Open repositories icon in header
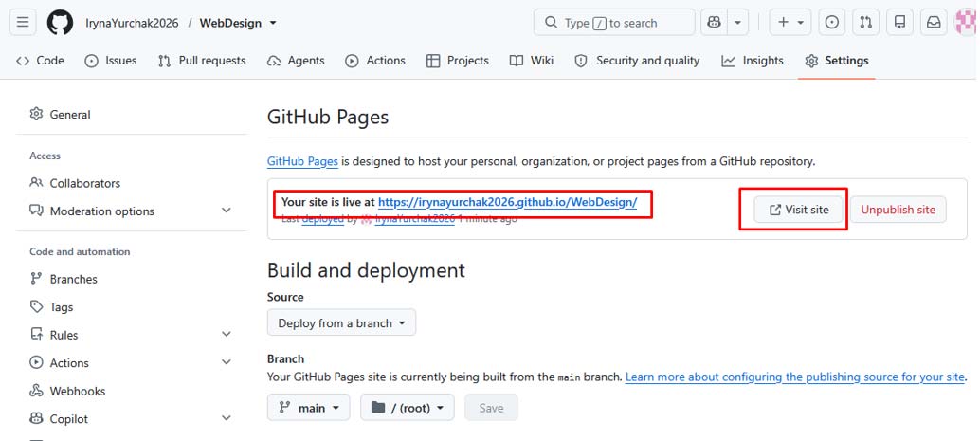The image size is (980, 441). pyautogui.click(x=900, y=23)
